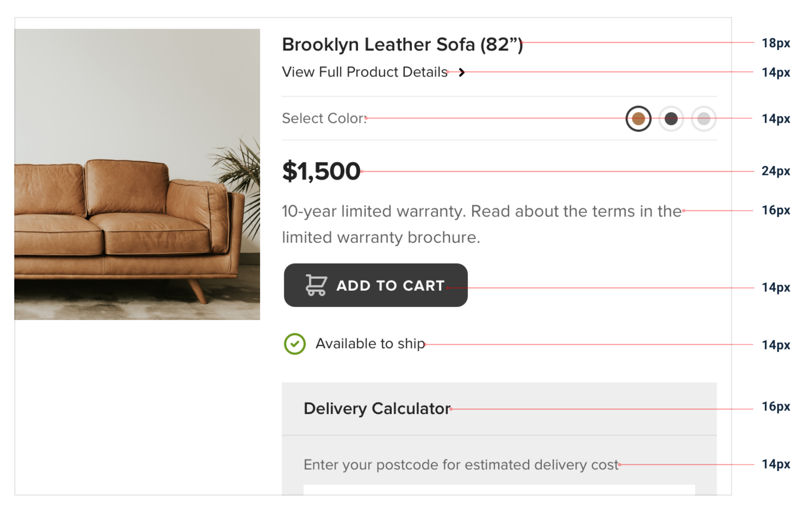
Task: Click the Enter your postcode prompt text
Action: pos(461,465)
